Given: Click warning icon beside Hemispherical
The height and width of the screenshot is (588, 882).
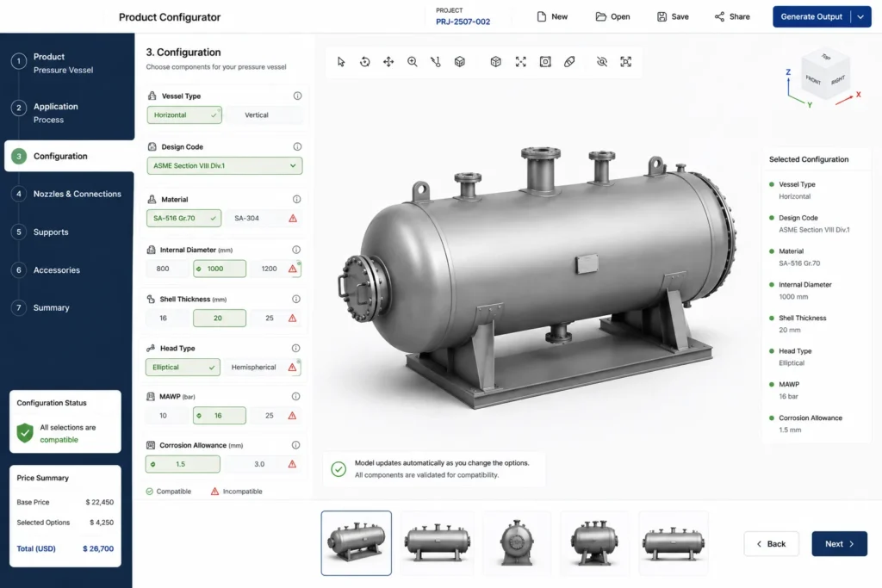Looking at the screenshot, I should pyautogui.click(x=293, y=367).
